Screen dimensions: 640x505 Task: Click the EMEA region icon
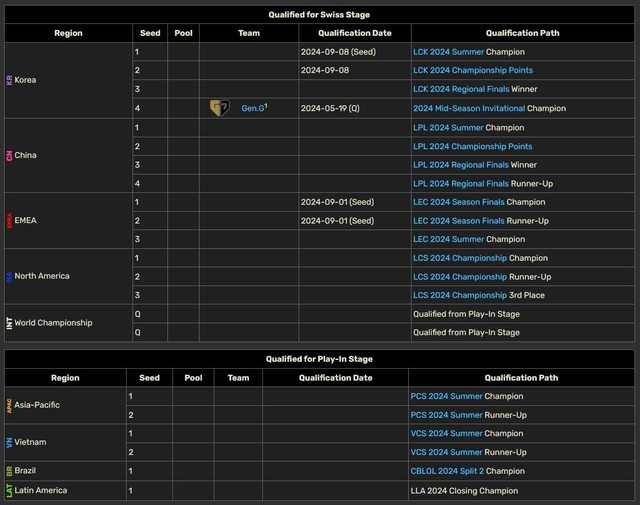point(10,221)
